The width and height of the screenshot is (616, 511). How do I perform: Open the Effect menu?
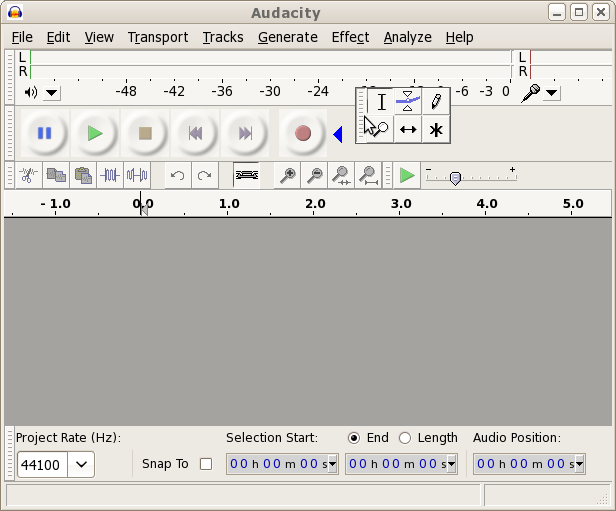pyautogui.click(x=350, y=37)
